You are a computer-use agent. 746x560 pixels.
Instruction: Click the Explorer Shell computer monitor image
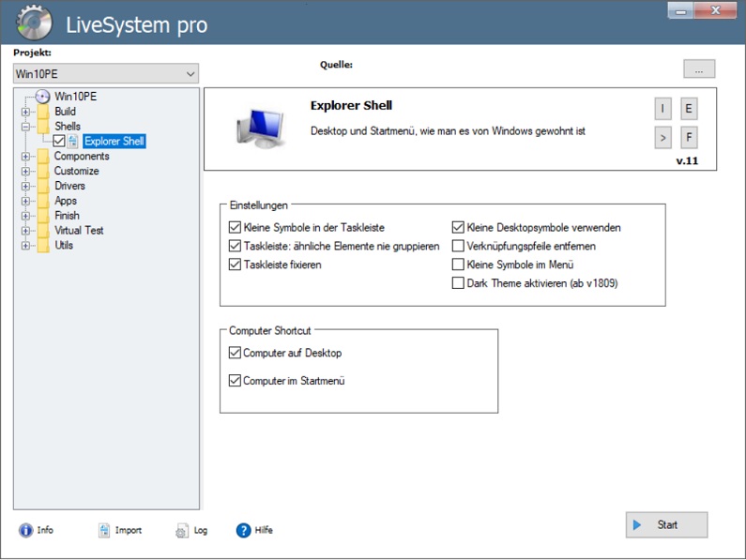coord(261,128)
